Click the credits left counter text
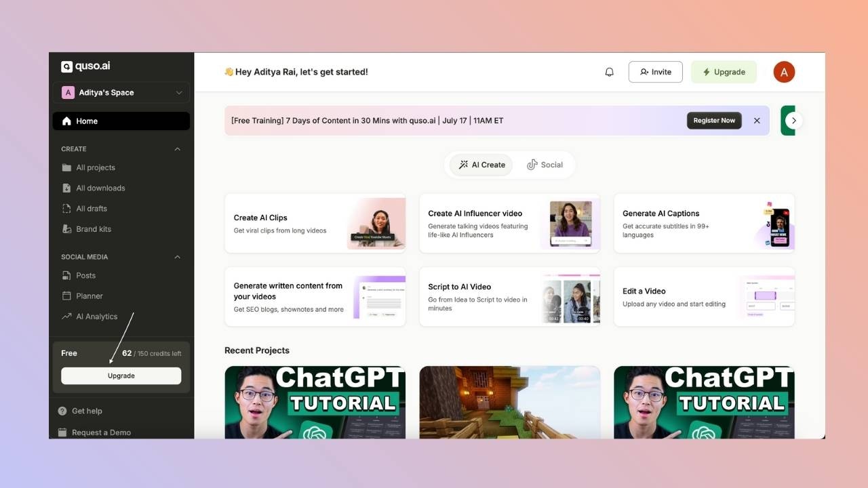 pyautogui.click(x=152, y=353)
